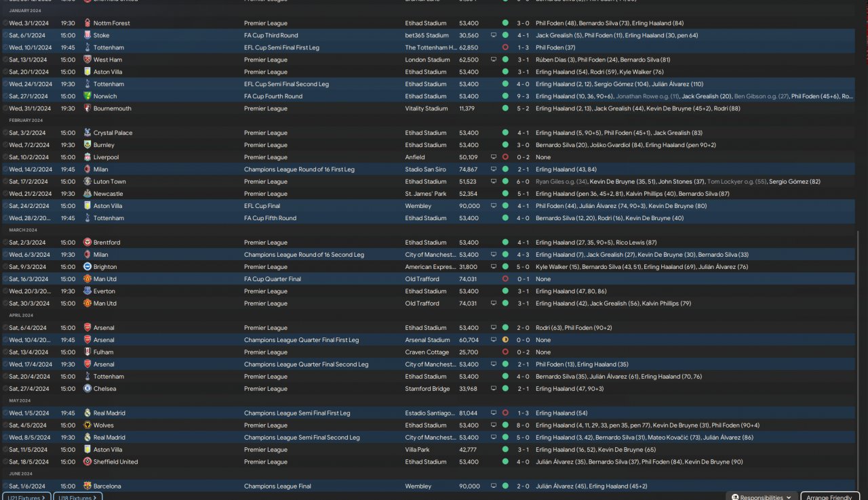Click the TV icon on the Chelsea fixture
Image resolution: width=868 pixels, height=500 pixels.
(x=494, y=389)
